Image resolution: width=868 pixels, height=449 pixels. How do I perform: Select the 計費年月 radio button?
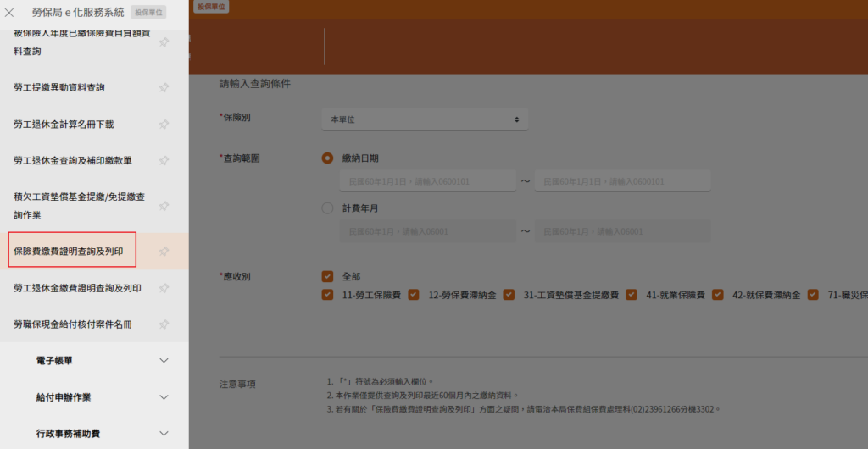click(x=327, y=208)
